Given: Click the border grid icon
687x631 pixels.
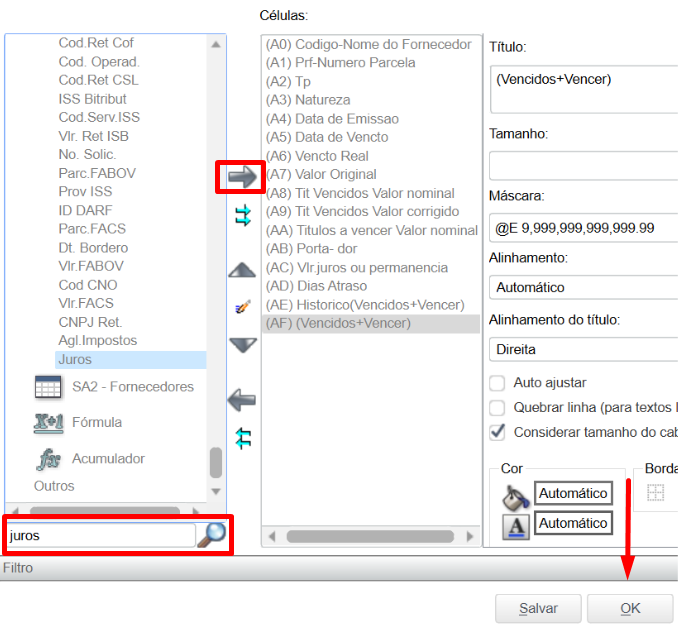Looking at the screenshot, I should coord(655,493).
